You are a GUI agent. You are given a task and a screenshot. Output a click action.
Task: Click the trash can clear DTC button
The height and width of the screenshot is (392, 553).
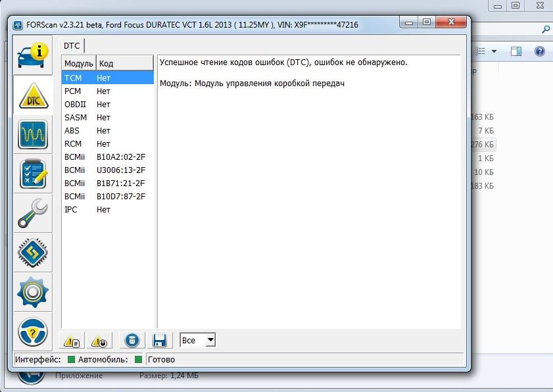click(132, 341)
